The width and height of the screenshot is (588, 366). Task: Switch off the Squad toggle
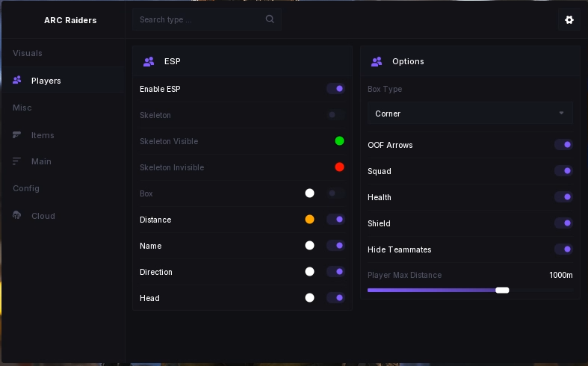pos(563,171)
